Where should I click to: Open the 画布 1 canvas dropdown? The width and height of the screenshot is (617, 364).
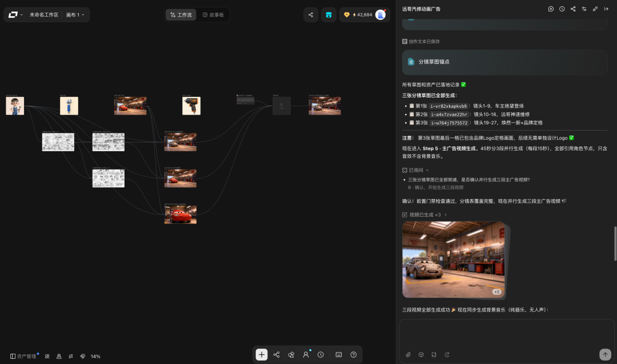(x=75, y=15)
